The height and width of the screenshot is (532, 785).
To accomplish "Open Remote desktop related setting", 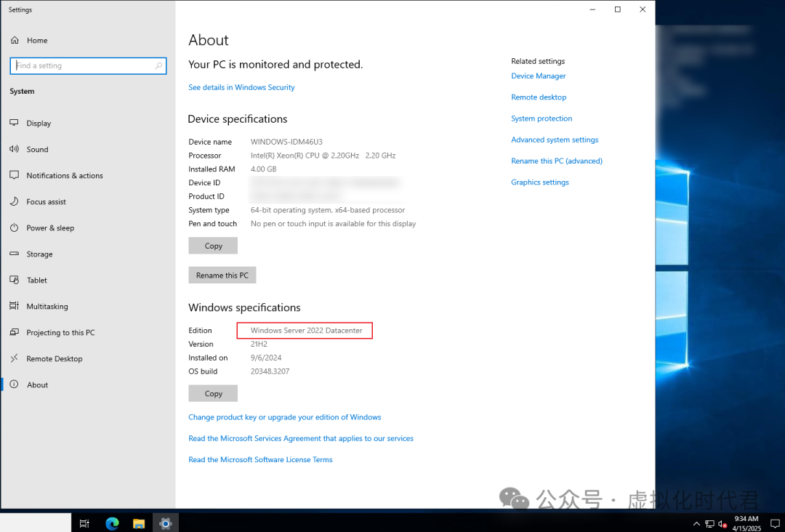I will pos(539,97).
